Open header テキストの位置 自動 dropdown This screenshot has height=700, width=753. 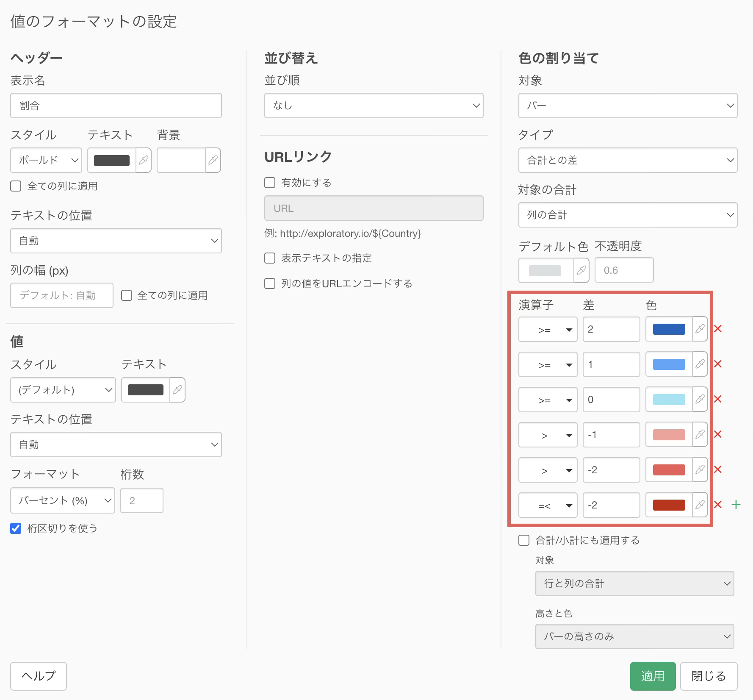coord(116,241)
